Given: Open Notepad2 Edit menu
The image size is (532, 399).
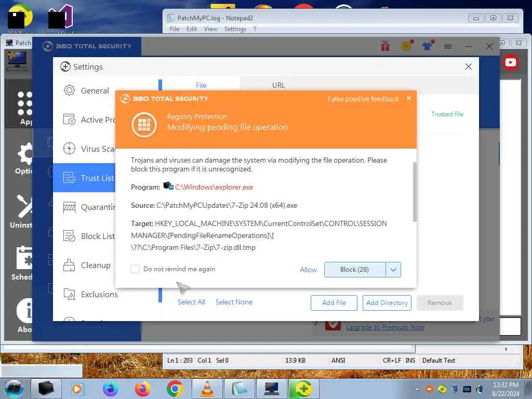Looking at the screenshot, I should pyautogui.click(x=191, y=29).
